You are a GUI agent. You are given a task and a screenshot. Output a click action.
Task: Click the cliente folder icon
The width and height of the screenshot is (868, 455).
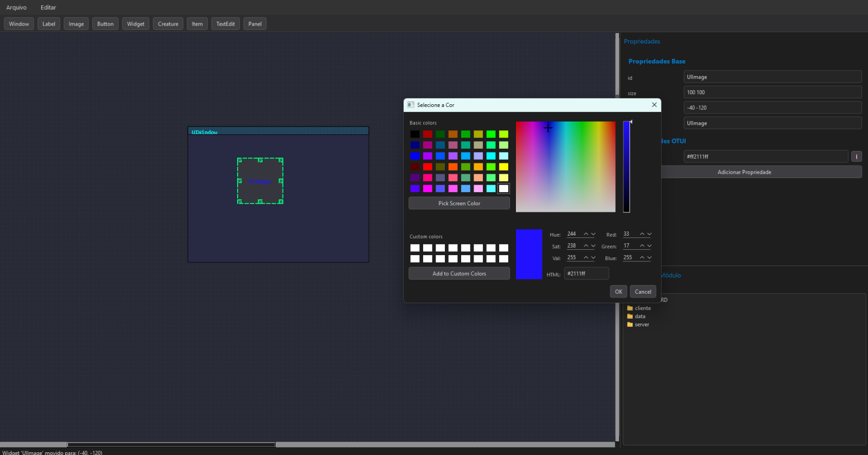click(630, 308)
